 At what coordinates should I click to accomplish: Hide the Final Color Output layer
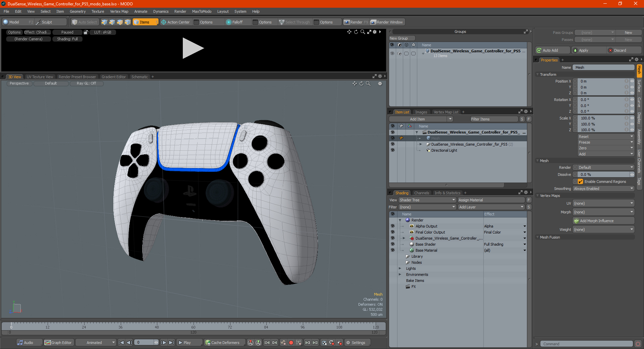(392, 232)
